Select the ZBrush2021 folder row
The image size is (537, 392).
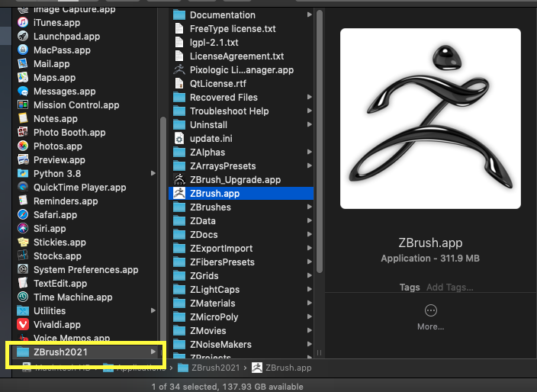click(85, 352)
